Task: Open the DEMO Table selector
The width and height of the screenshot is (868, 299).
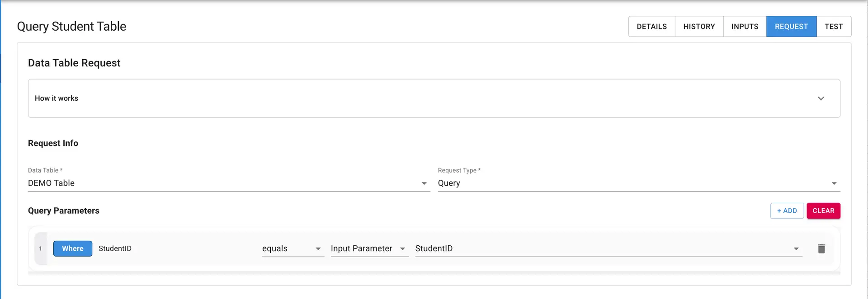Action: pyautogui.click(x=226, y=183)
